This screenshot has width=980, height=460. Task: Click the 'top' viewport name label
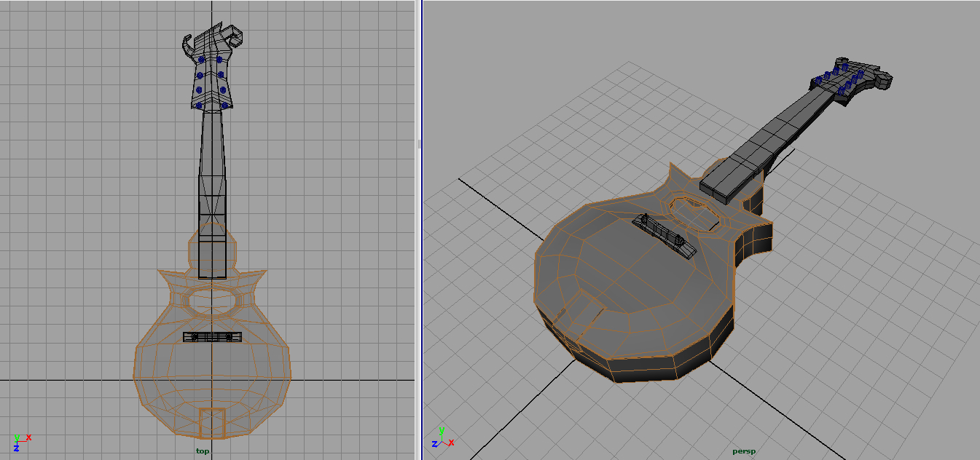click(x=203, y=451)
